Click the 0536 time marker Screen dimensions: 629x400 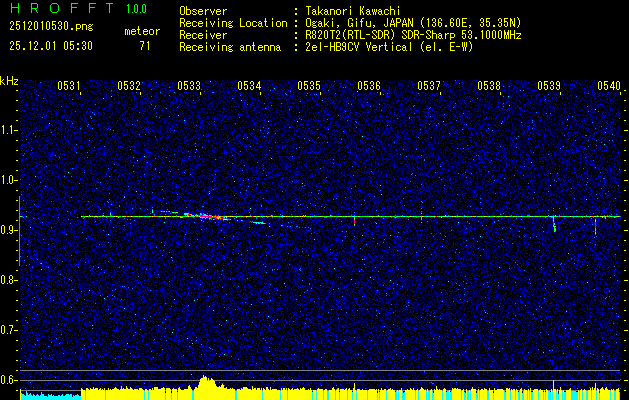(369, 85)
